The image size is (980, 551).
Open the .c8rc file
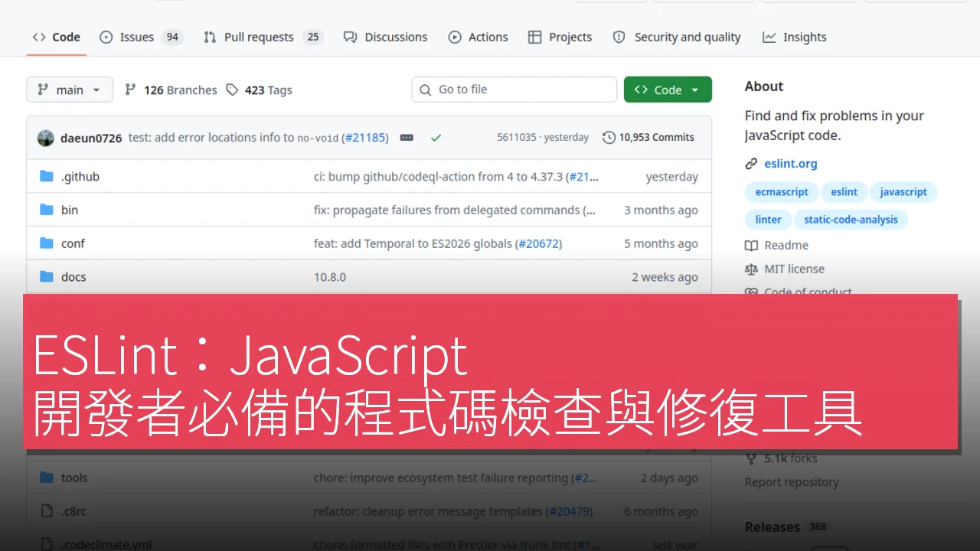tap(74, 511)
